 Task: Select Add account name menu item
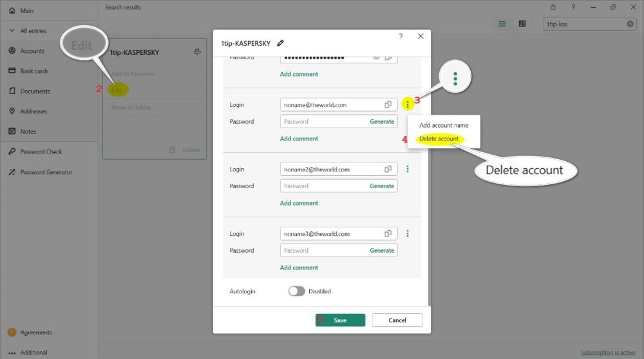444,125
